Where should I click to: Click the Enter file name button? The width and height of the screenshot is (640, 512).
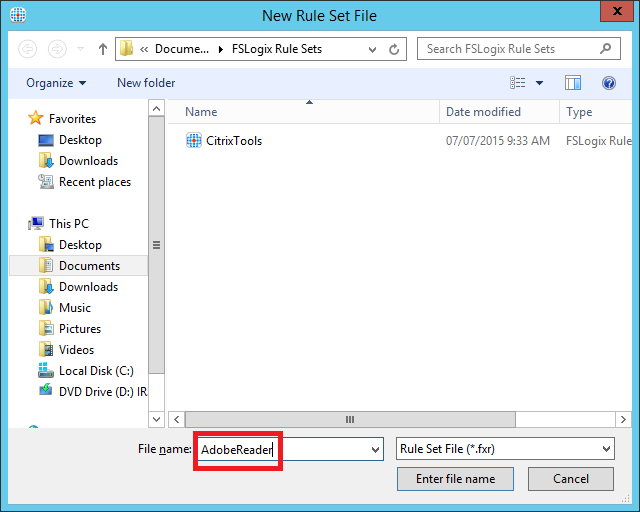point(455,479)
